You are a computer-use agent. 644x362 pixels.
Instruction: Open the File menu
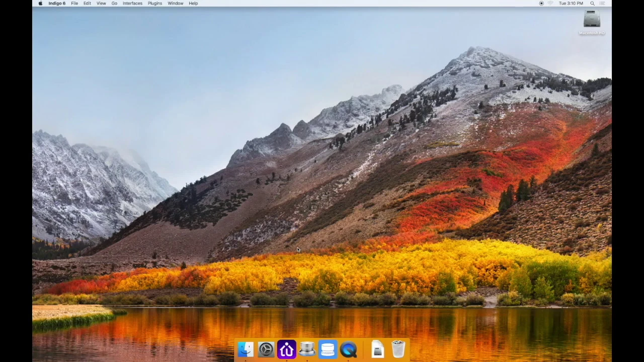coord(74,3)
